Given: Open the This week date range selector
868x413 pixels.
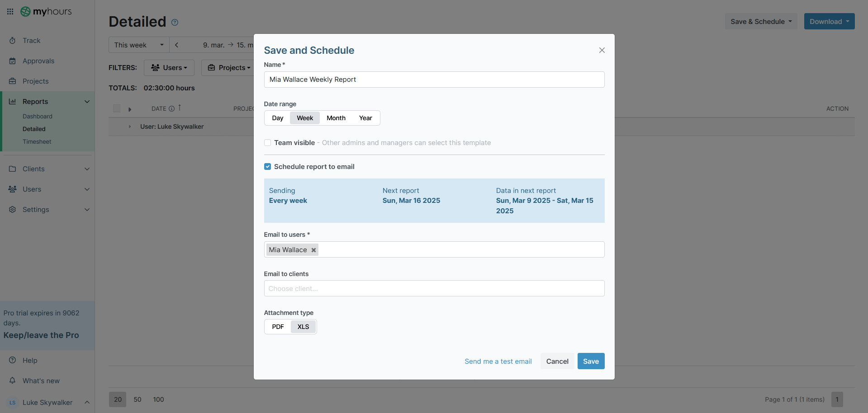Looking at the screenshot, I should [138, 45].
